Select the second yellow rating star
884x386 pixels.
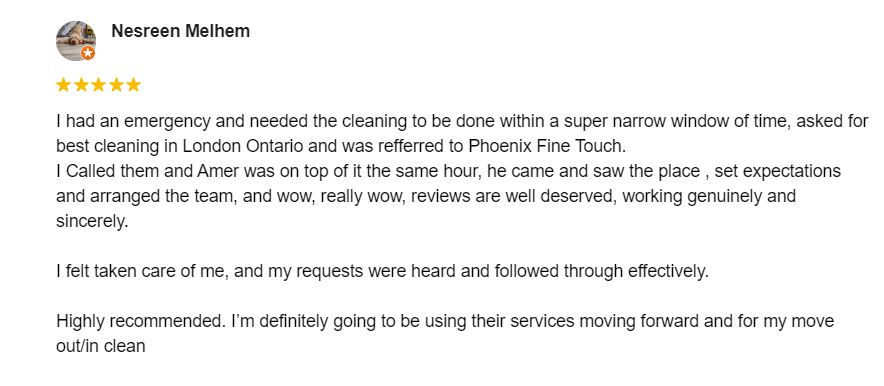tap(81, 85)
